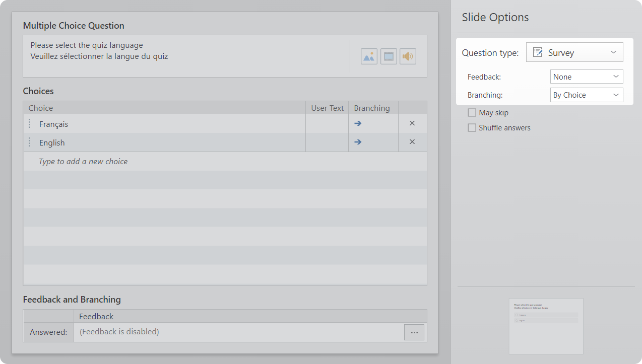Click the ellipsis button for Answered feedback

tap(414, 332)
